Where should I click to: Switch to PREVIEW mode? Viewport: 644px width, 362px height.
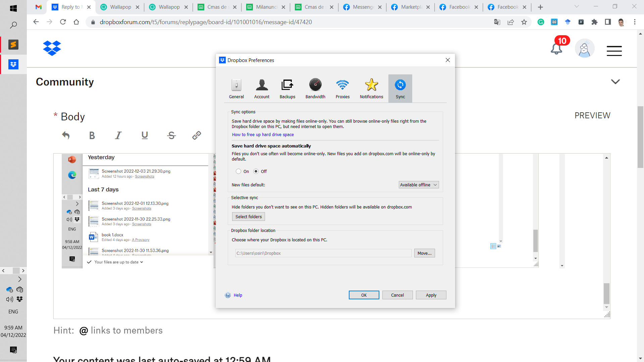(592, 115)
